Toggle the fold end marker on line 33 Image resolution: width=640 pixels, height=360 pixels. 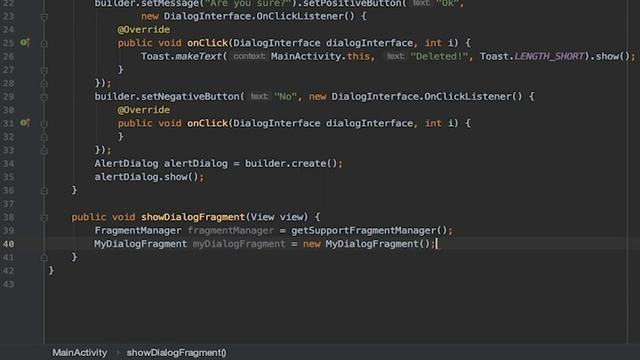tap(44, 151)
